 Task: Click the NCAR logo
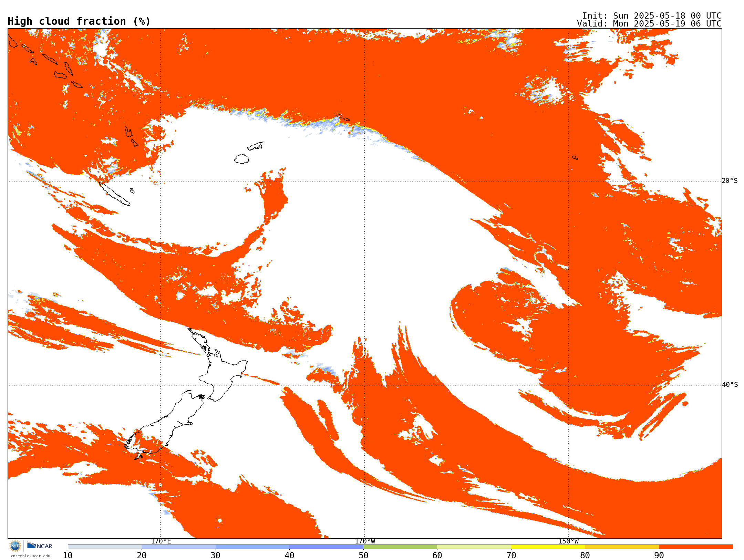(40, 546)
